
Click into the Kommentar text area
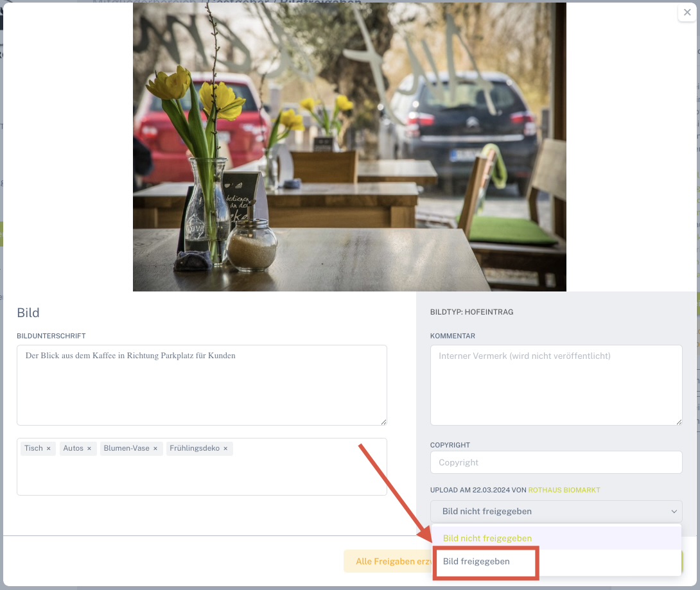click(x=556, y=385)
